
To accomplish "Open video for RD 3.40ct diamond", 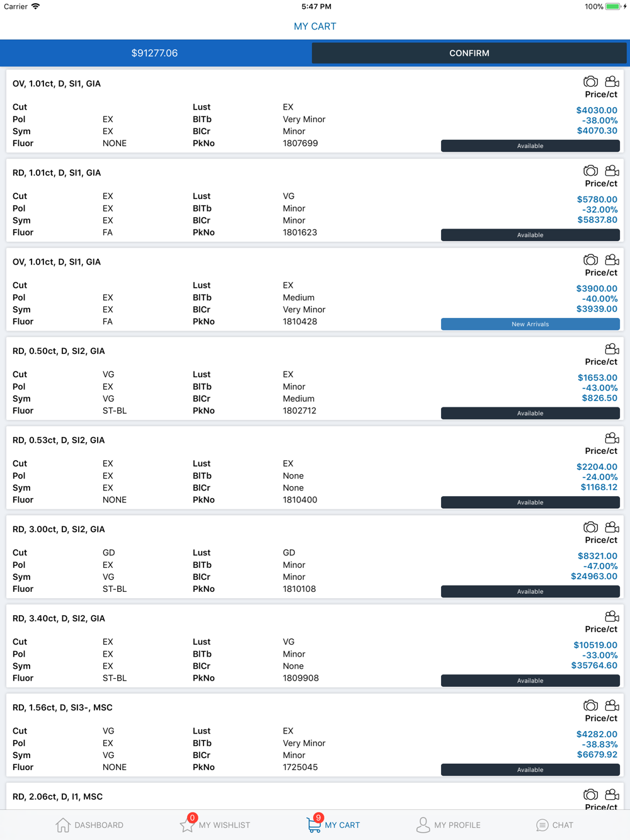I will 612,616.
